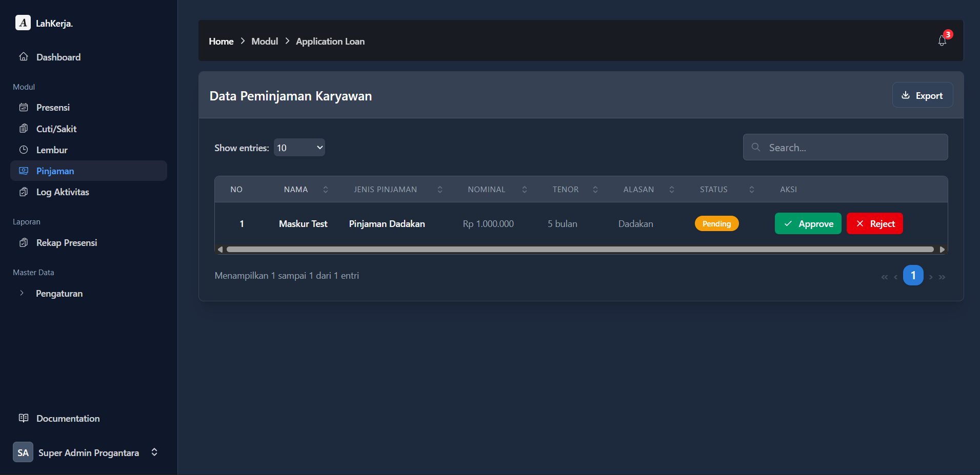Click the table's horizontal scrollbar

[581, 249]
